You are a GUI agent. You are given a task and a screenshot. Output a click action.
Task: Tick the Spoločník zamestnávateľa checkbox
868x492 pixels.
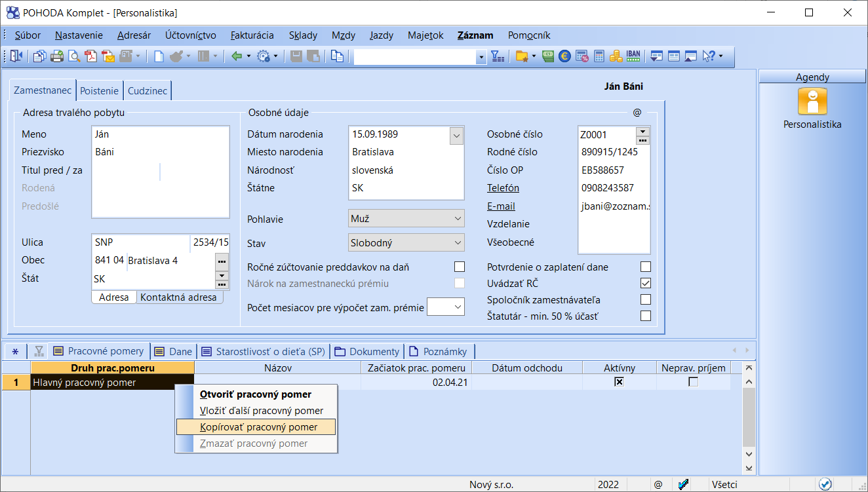pyautogui.click(x=646, y=299)
